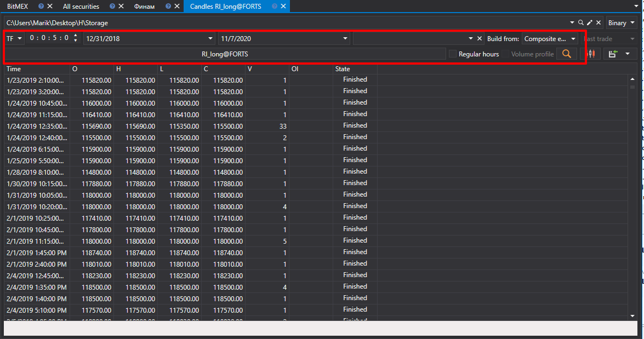Screen dimensions: 644x339
Task: Open help for the All securities tab
Action: pyautogui.click(x=112, y=6)
